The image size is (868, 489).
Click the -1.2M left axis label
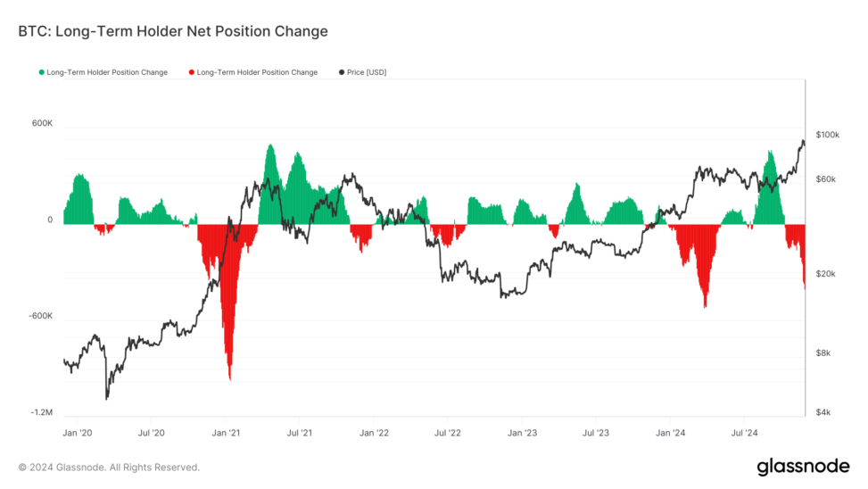[41, 413]
